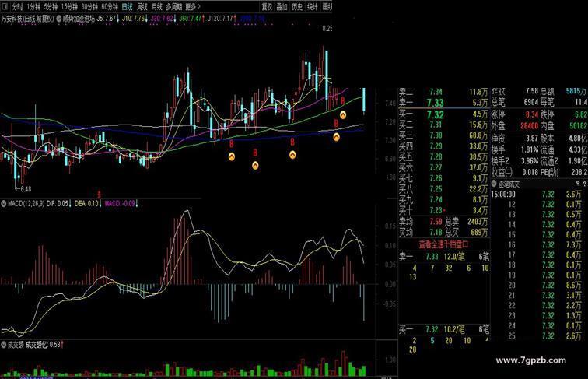The height and width of the screenshot is (379, 588).
Task: Click the 净资 value 3.87
Action: click(532, 138)
